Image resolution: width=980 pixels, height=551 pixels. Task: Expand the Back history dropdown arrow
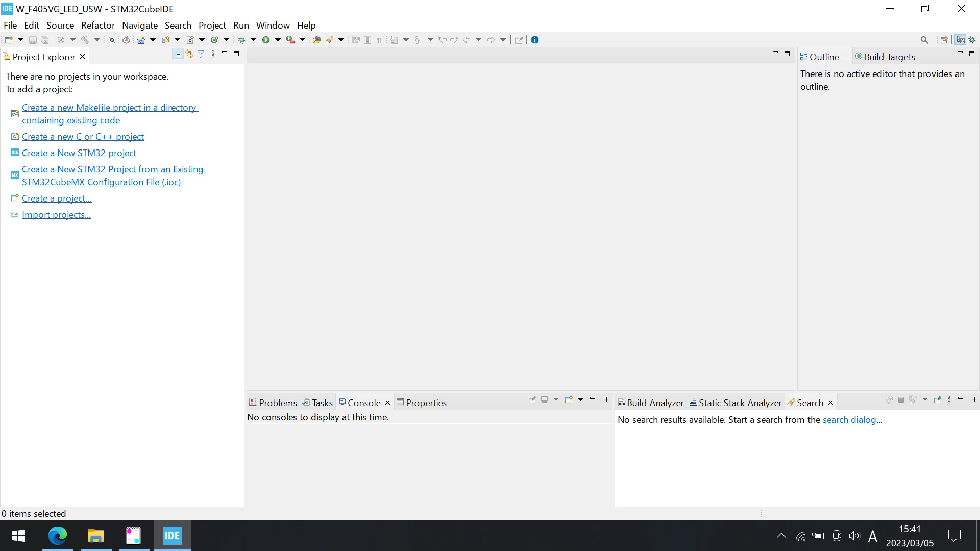click(478, 40)
